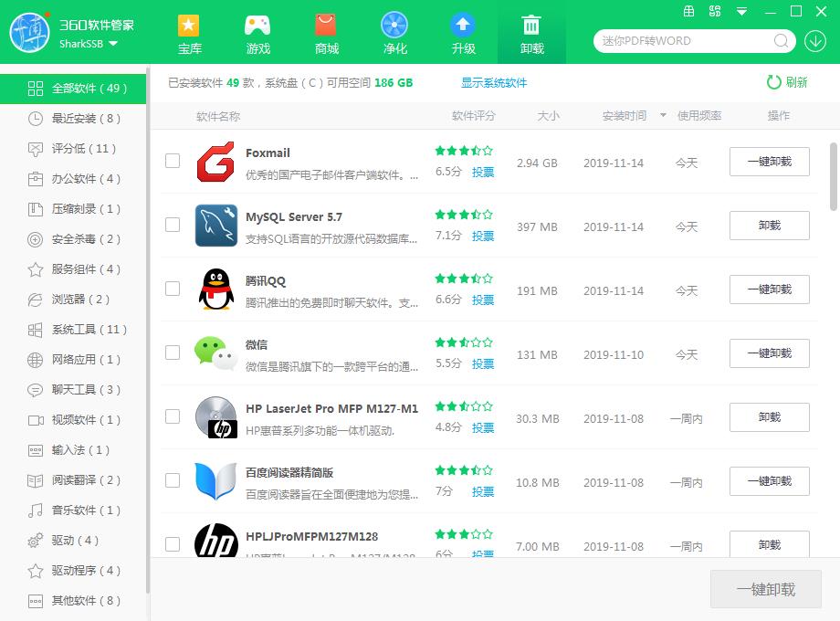Select 网络应用 (1) category
The width and height of the screenshot is (840, 621).
(x=73, y=360)
